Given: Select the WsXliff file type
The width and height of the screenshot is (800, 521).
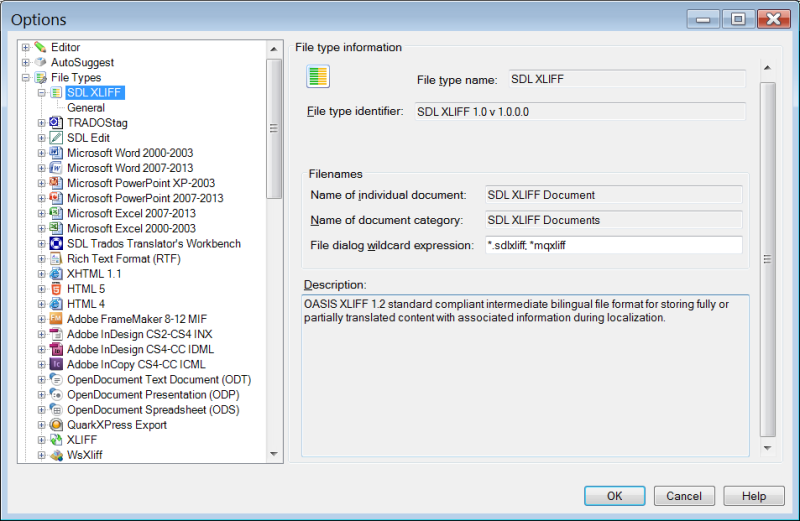Looking at the screenshot, I should (85, 455).
